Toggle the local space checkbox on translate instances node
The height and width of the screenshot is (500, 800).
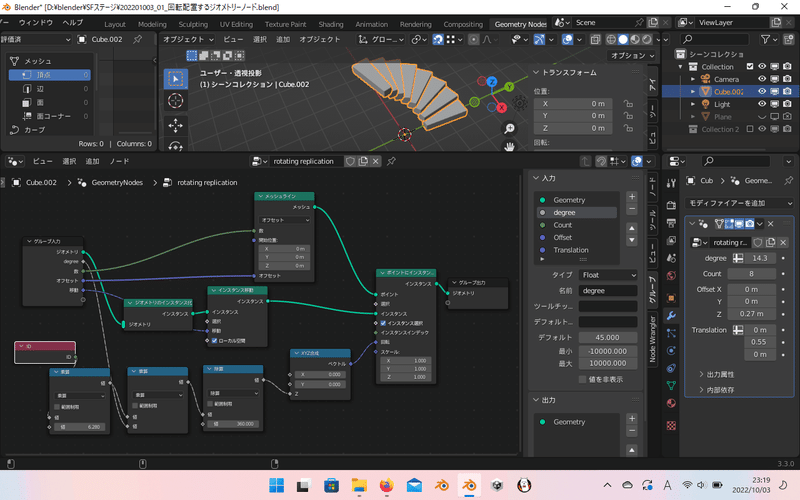tap(215, 341)
